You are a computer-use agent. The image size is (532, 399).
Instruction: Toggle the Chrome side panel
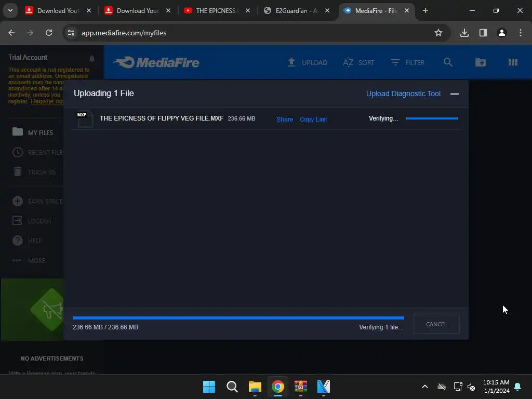[483, 33]
